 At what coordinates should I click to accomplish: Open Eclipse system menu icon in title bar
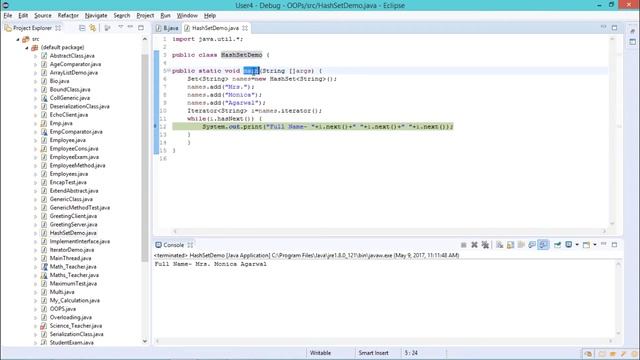pyautogui.click(x=6, y=5)
